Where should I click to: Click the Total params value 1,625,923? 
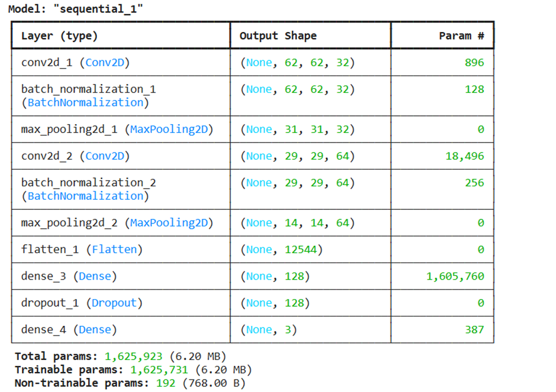tap(134, 357)
